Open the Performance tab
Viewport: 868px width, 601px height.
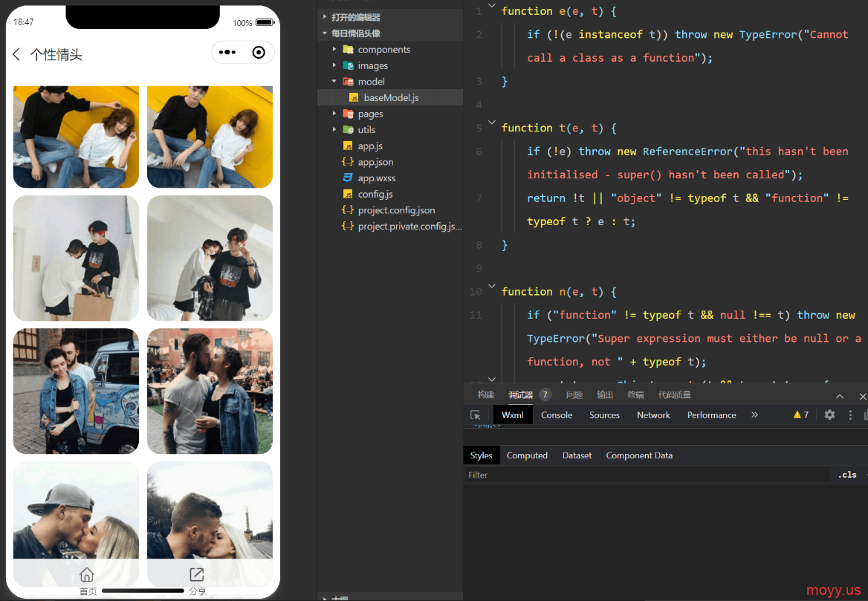coord(711,415)
